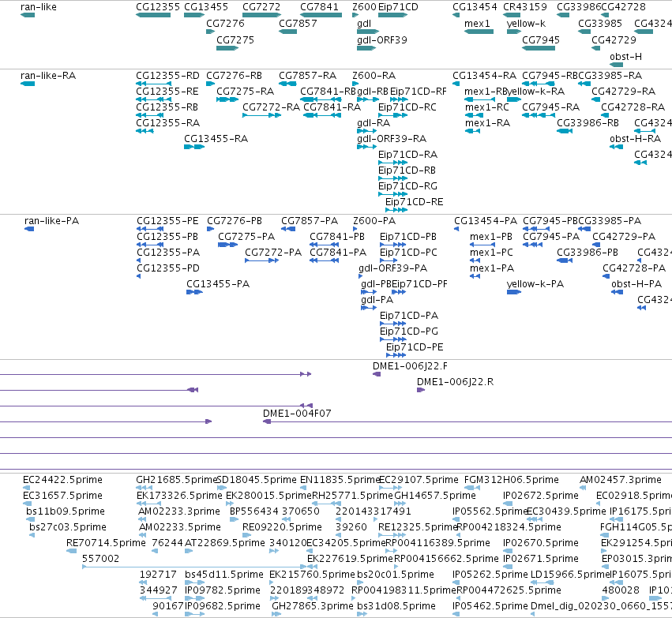Select the CG7841 gene label
Viewport: 672px width, 618px height.
click(319, 7)
